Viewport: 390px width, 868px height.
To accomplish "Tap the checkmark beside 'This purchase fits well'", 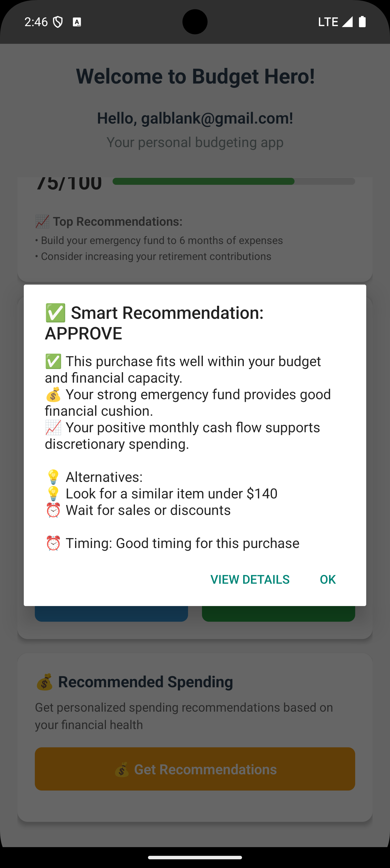I will tap(53, 361).
